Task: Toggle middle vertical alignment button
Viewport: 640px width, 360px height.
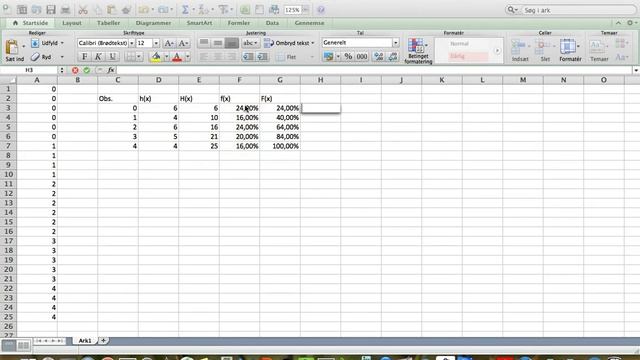Action: tap(218, 43)
